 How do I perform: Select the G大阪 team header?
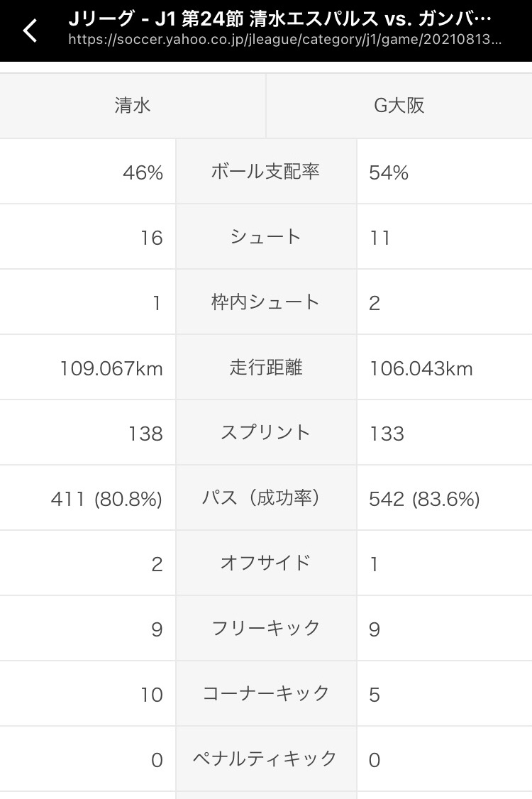click(399, 106)
